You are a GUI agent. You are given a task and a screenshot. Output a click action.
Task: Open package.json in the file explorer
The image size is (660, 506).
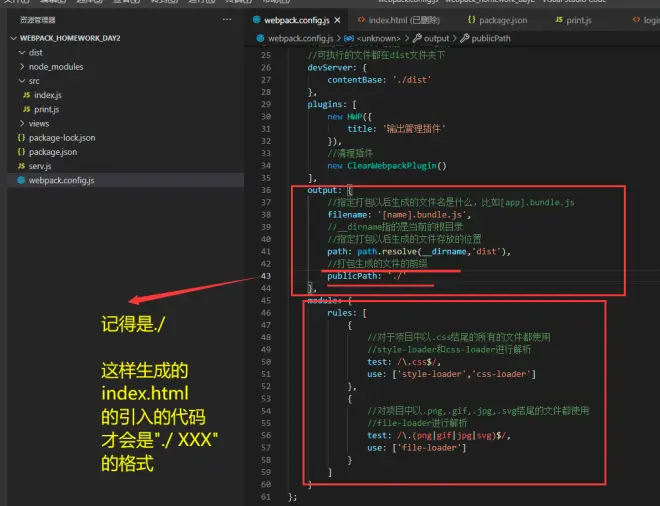click(53, 152)
